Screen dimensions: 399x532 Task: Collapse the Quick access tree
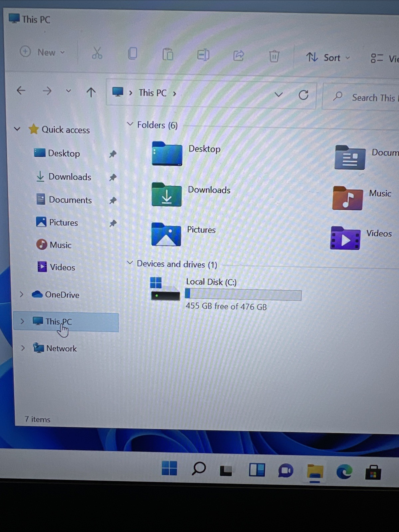click(x=17, y=129)
